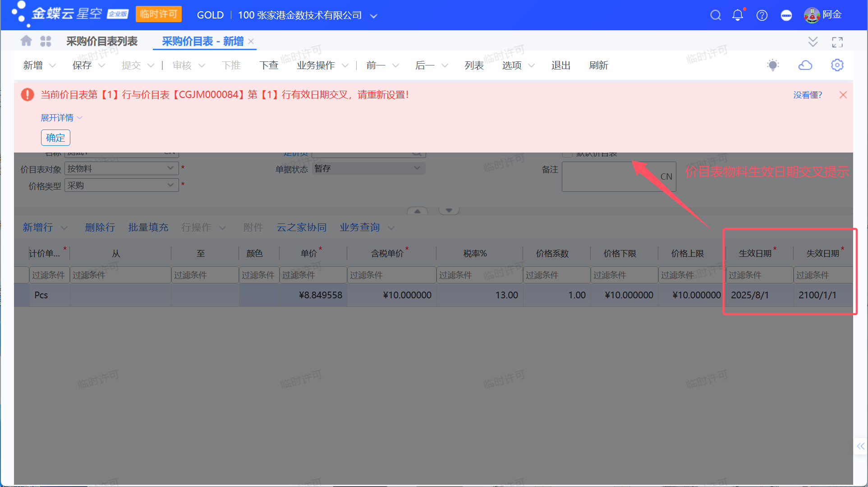Click 列表 toolbar item

[474, 65]
